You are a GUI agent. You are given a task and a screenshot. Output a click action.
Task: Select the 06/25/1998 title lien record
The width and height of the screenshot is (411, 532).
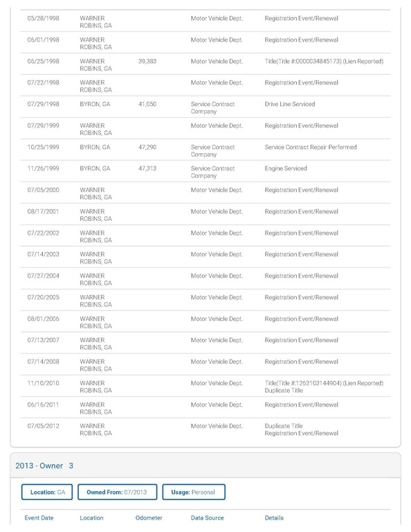(x=205, y=64)
